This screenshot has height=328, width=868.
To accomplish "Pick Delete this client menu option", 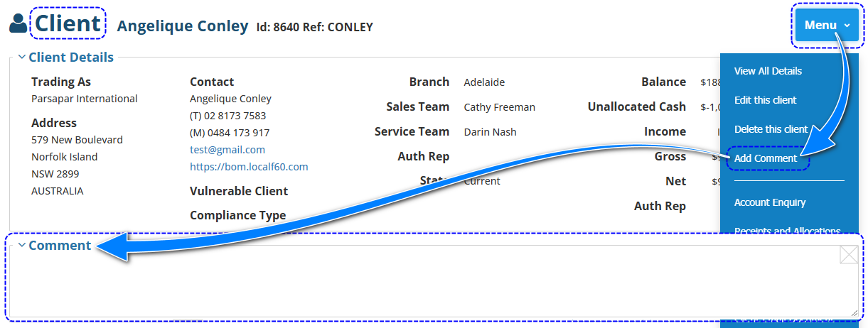I will coord(771,129).
